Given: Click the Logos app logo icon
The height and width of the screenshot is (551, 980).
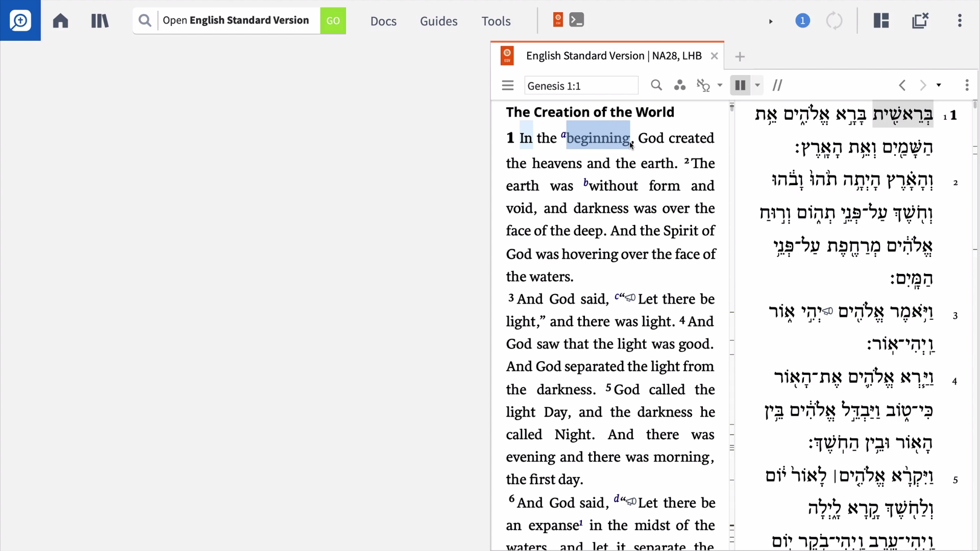Looking at the screenshot, I should [x=20, y=20].
